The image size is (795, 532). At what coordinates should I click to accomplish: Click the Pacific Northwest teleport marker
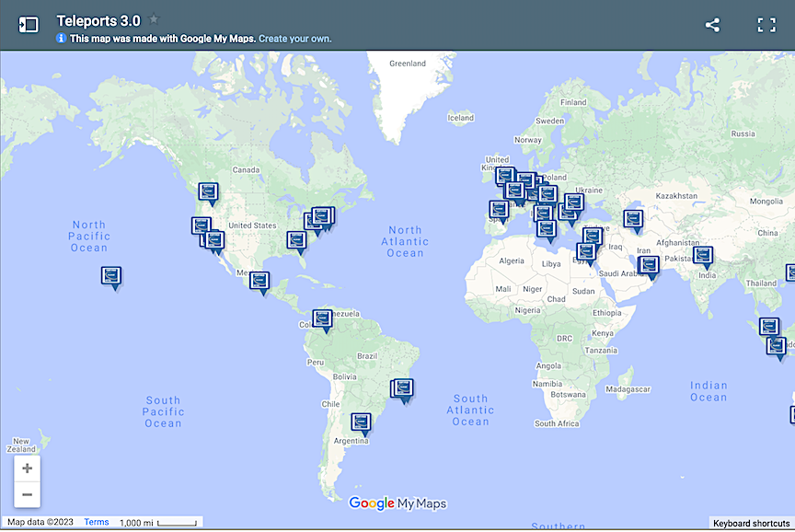209,191
